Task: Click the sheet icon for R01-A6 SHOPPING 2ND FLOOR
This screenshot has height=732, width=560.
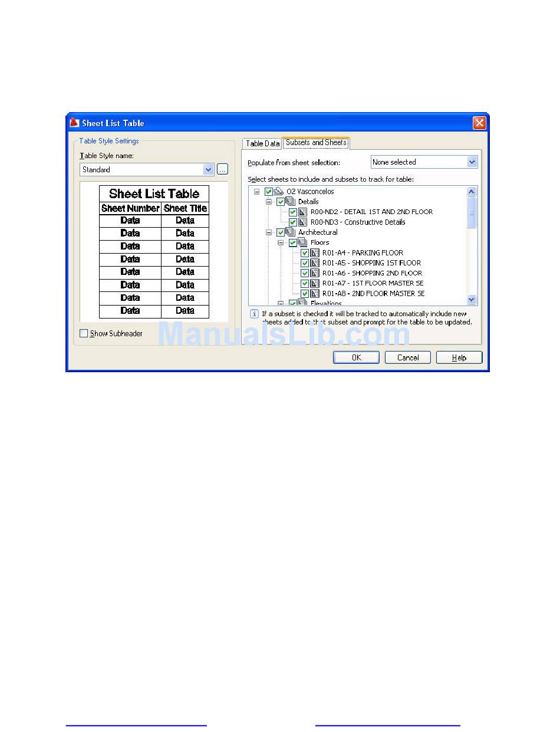Action: tap(315, 273)
